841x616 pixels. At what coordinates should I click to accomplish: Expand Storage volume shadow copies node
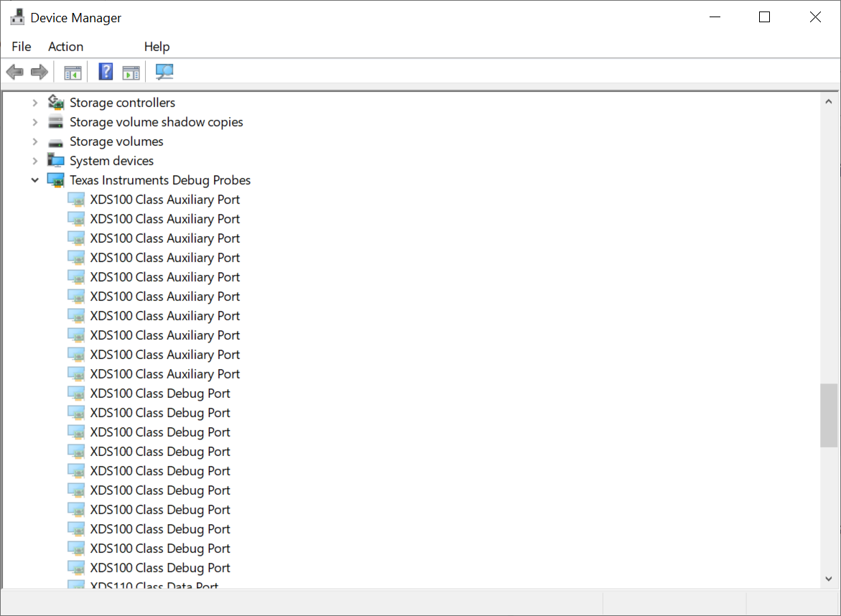click(35, 122)
